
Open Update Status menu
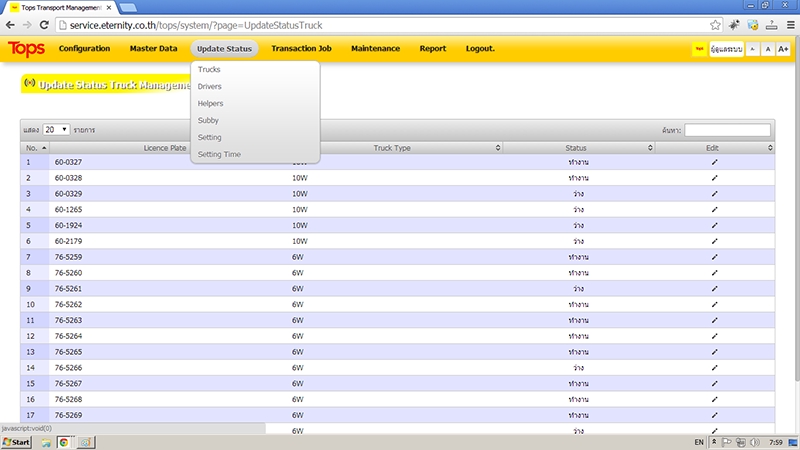coord(224,48)
